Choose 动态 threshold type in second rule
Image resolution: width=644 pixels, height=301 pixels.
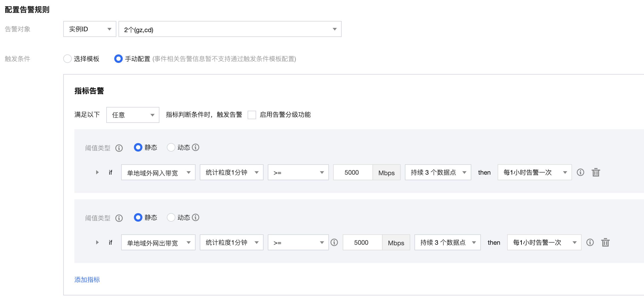(x=171, y=218)
